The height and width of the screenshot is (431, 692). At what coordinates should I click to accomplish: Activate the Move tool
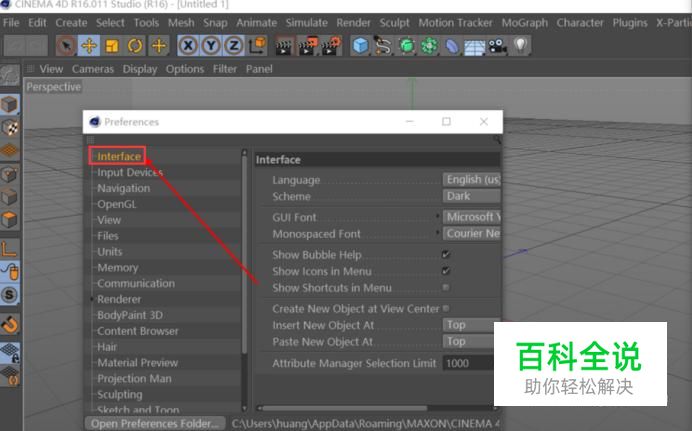point(89,45)
